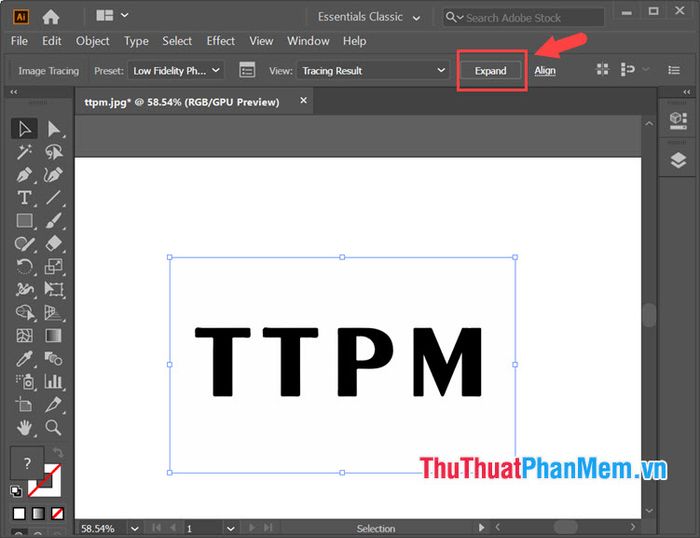Pick the Hand tool
700x538 pixels.
click(24, 428)
